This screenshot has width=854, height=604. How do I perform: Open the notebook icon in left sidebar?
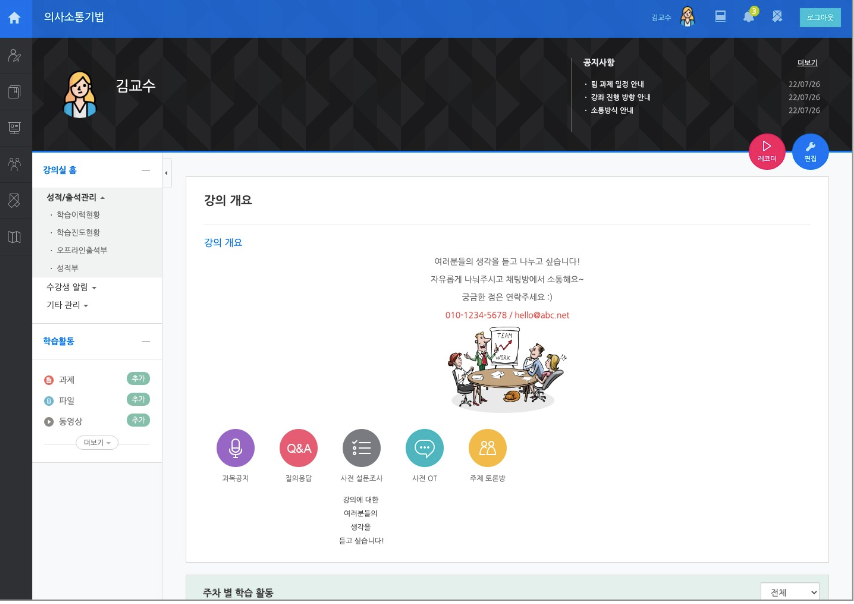[15, 91]
